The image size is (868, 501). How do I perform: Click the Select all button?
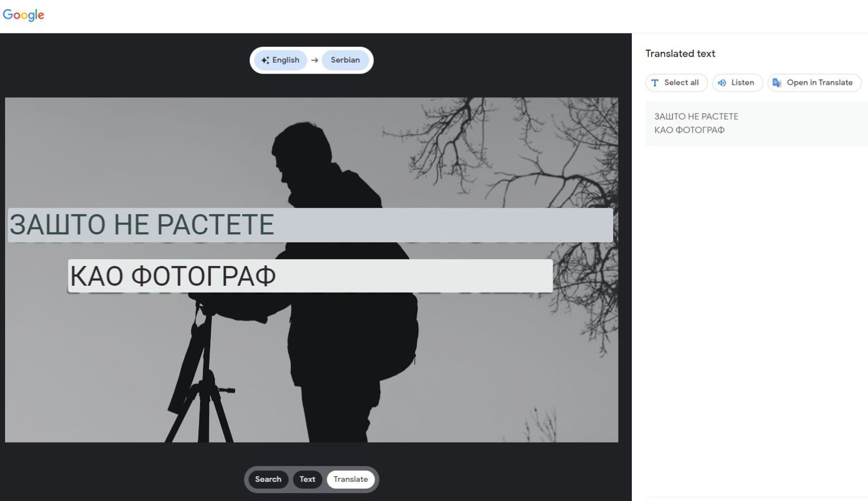pos(676,82)
